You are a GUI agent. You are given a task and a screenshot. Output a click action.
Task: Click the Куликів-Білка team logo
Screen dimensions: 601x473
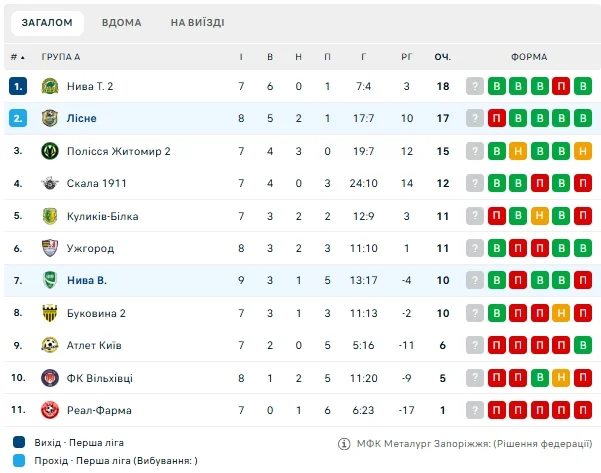tap(50, 216)
